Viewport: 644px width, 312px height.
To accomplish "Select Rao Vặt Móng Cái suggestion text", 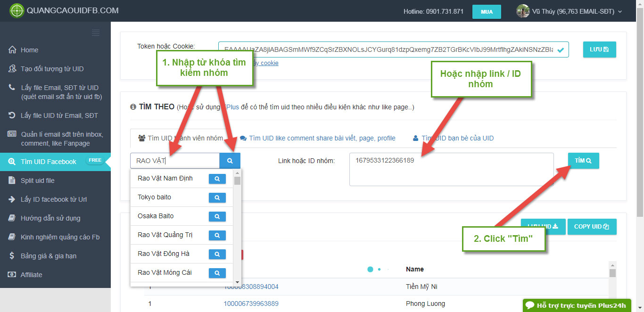I will click(x=165, y=272).
